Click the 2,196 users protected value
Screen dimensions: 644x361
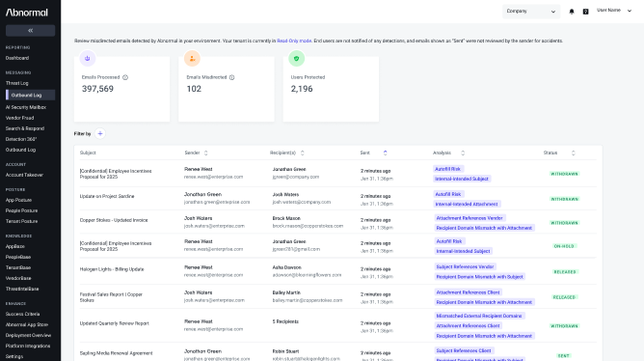[x=302, y=89]
